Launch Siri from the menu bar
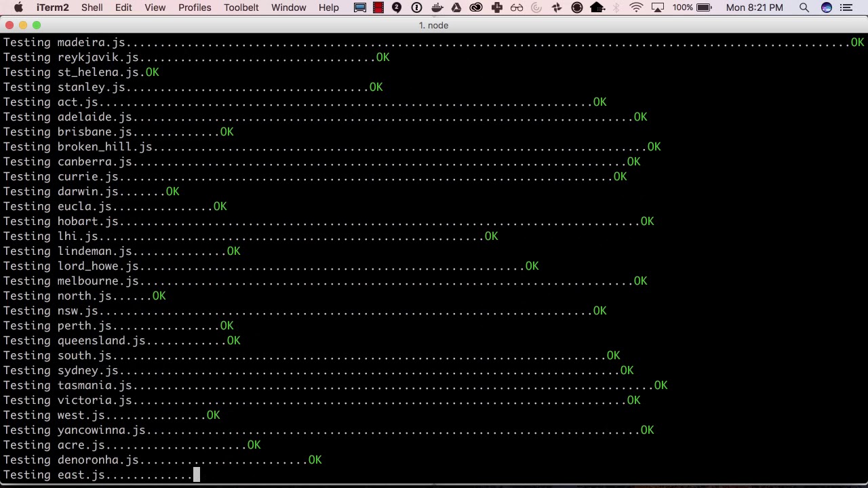868x488 pixels. pyautogui.click(x=826, y=7)
